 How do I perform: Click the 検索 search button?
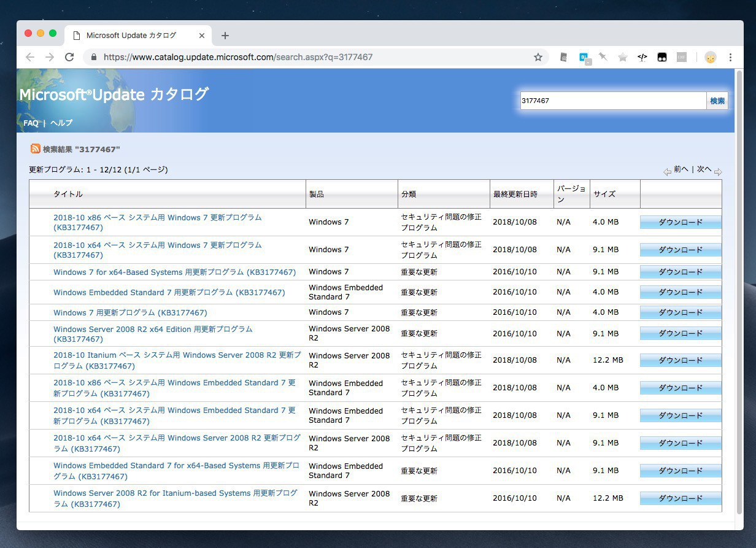point(717,101)
